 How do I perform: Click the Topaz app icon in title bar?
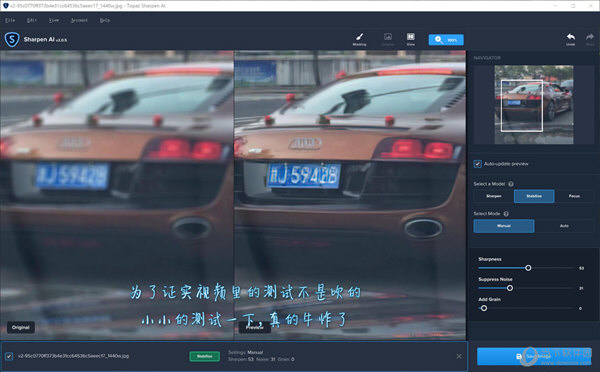pos(5,6)
